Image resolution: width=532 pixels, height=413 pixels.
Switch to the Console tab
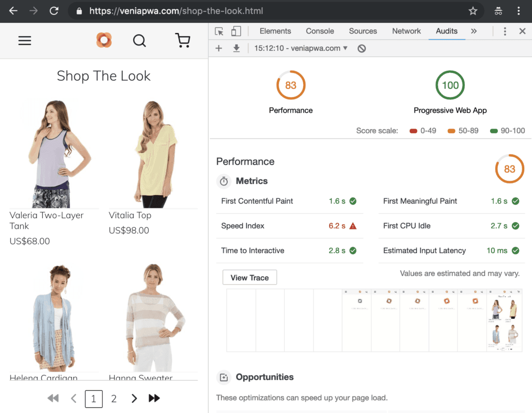click(x=320, y=31)
